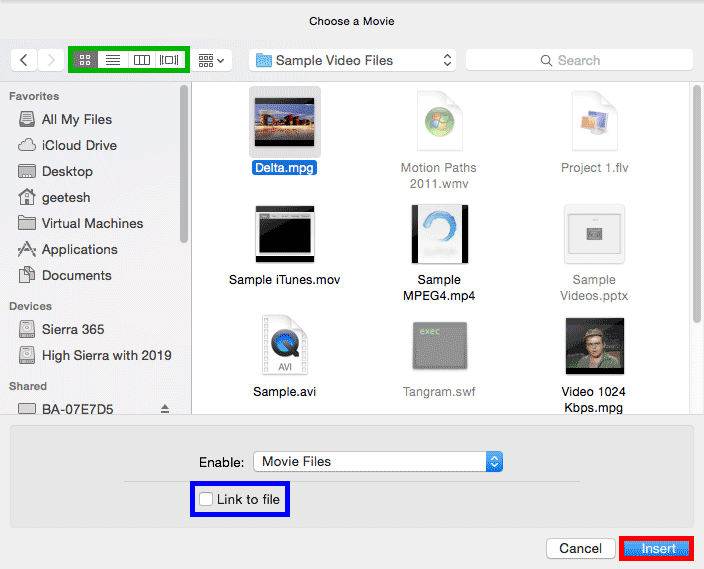Switch to list view mode
The height and width of the screenshot is (569, 704).
[113, 60]
